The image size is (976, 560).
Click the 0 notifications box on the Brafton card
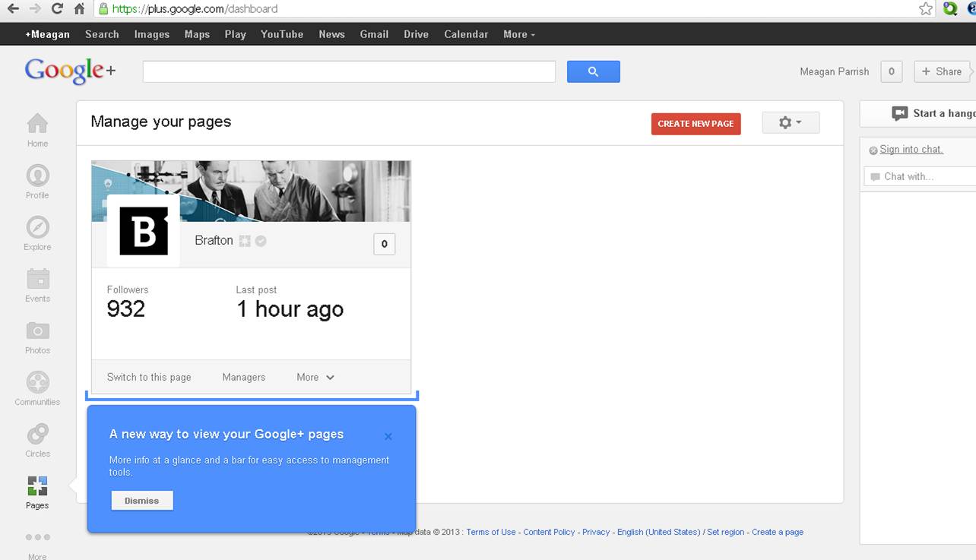(384, 244)
